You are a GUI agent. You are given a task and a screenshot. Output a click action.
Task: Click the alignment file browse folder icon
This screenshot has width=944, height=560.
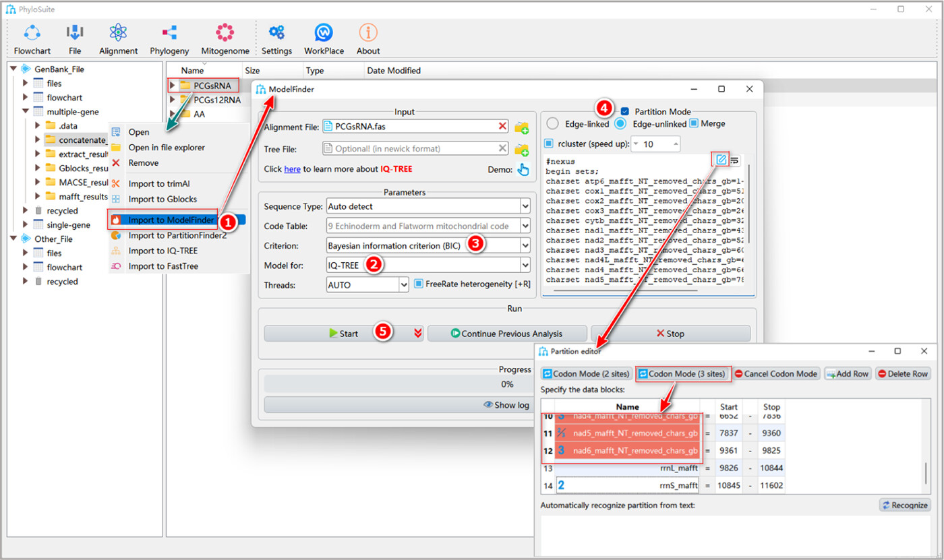pyautogui.click(x=521, y=127)
